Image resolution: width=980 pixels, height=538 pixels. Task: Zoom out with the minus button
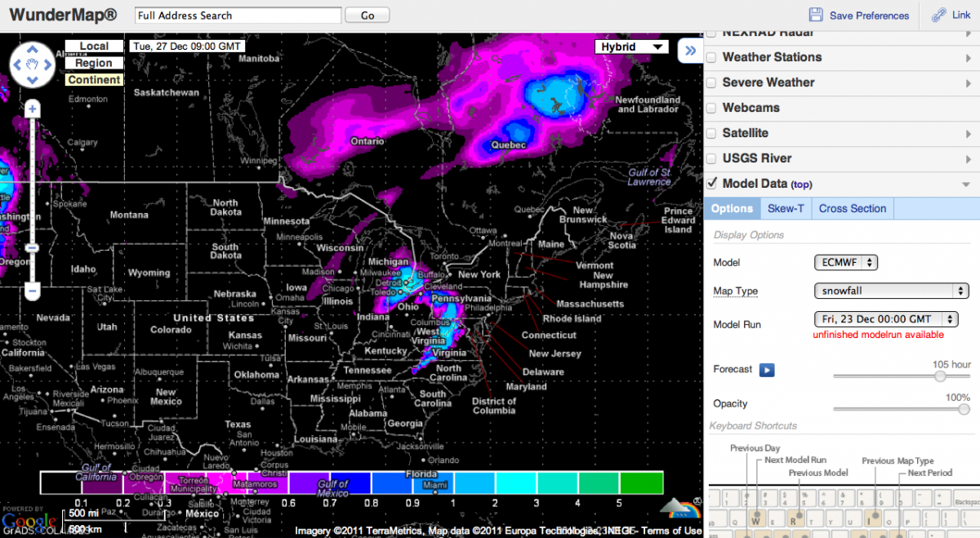pyautogui.click(x=32, y=290)
